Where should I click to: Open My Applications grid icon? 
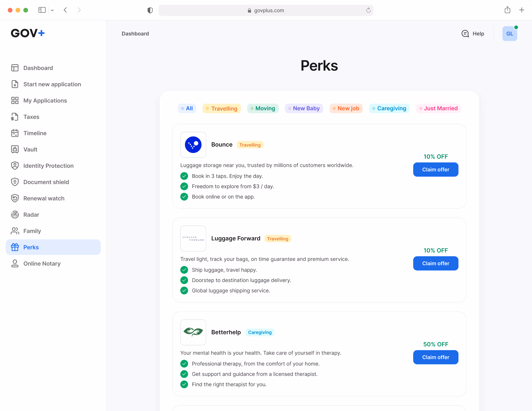point(15,101)
